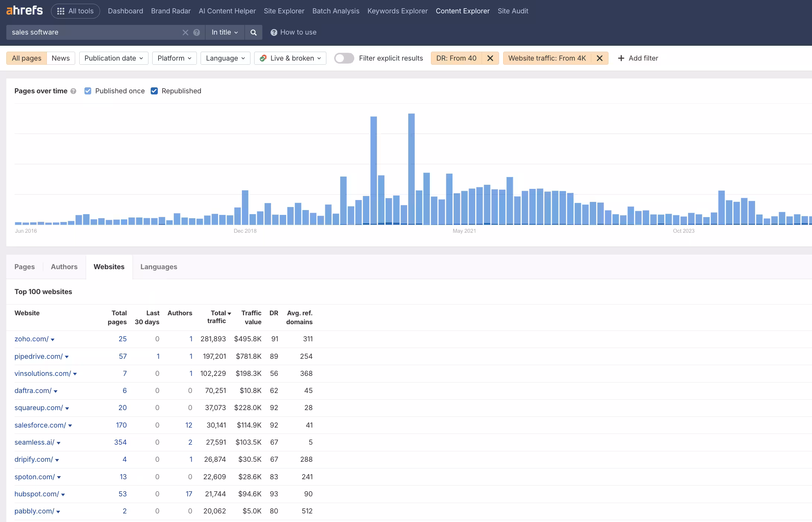The height and width of the screenshot is (522, 812).
Task: Toggle Filter explicit results switch
Action: point(344,58)
